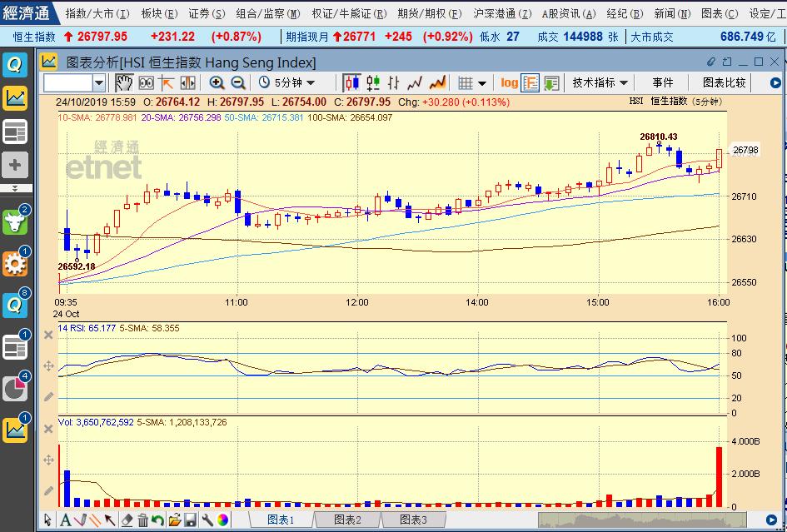Expand the sidebar double-chevron
The image size is (787, 532).
tap(15, 188)
